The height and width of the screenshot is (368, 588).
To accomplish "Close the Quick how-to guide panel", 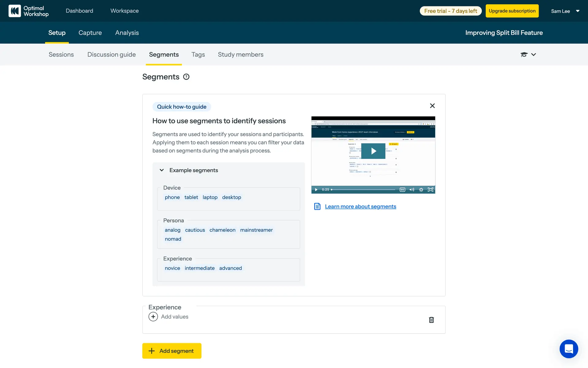I will coord(432,106).
